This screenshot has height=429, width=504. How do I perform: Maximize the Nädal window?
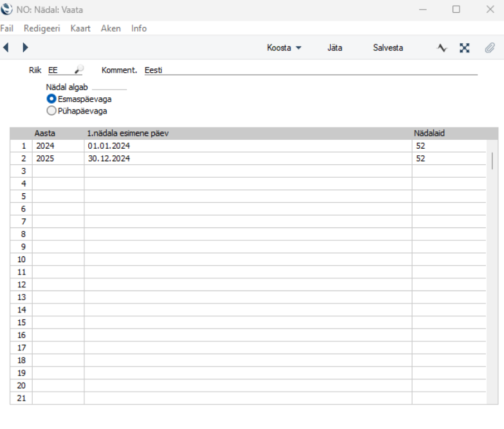click(x=456, y=9)
